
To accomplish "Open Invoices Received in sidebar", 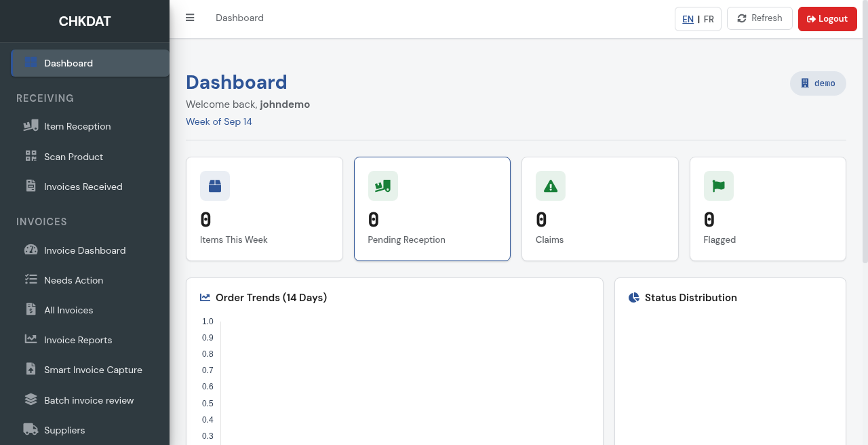I will (90, 186).
